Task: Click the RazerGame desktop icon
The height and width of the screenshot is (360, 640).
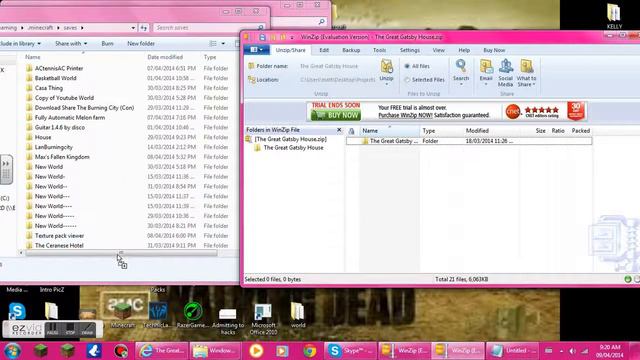Action: pyautogui.click(x=192, y=315)
